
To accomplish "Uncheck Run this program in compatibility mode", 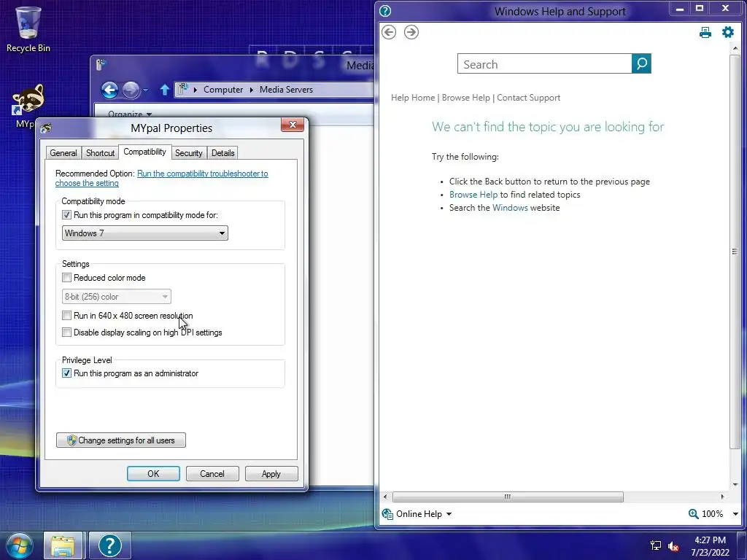I will point(66,215).
